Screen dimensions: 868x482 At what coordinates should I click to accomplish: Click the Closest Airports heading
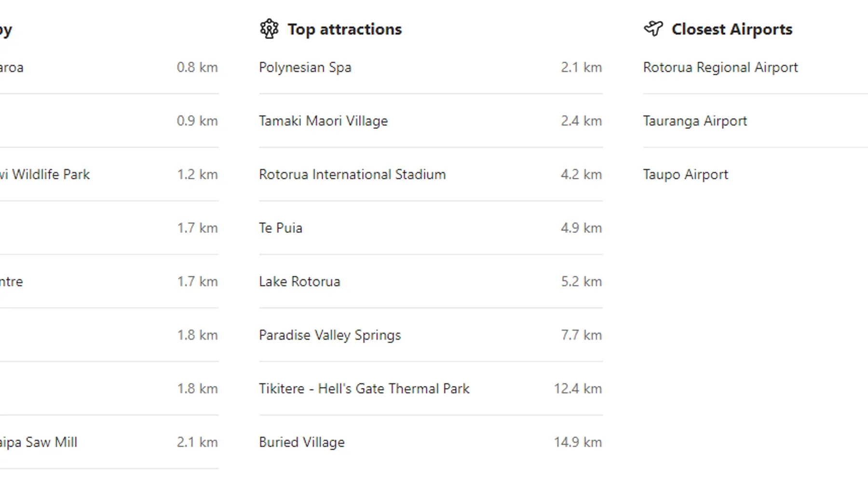[x=732, y=29]
